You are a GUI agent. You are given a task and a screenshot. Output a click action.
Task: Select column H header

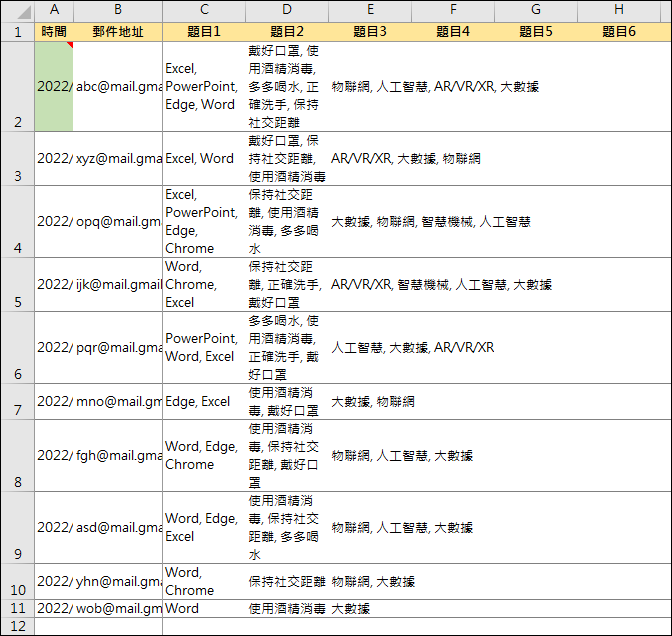click(x=618, y=11)
